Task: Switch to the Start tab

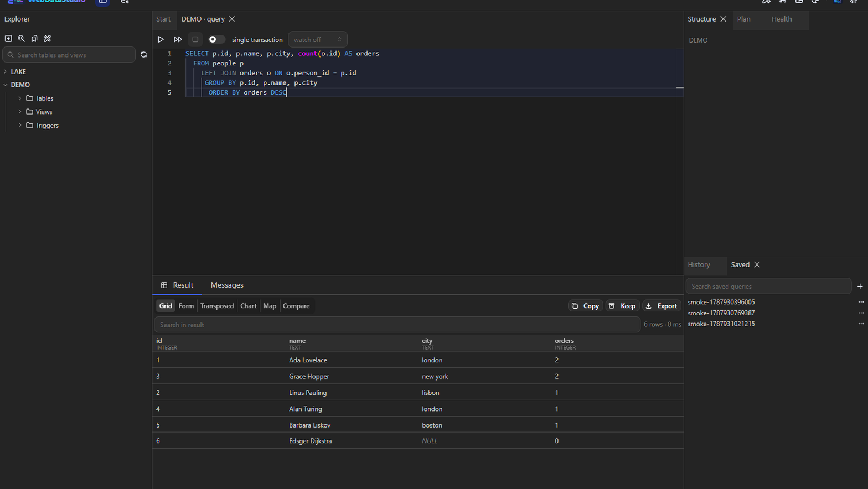Action: click(163, 19)
